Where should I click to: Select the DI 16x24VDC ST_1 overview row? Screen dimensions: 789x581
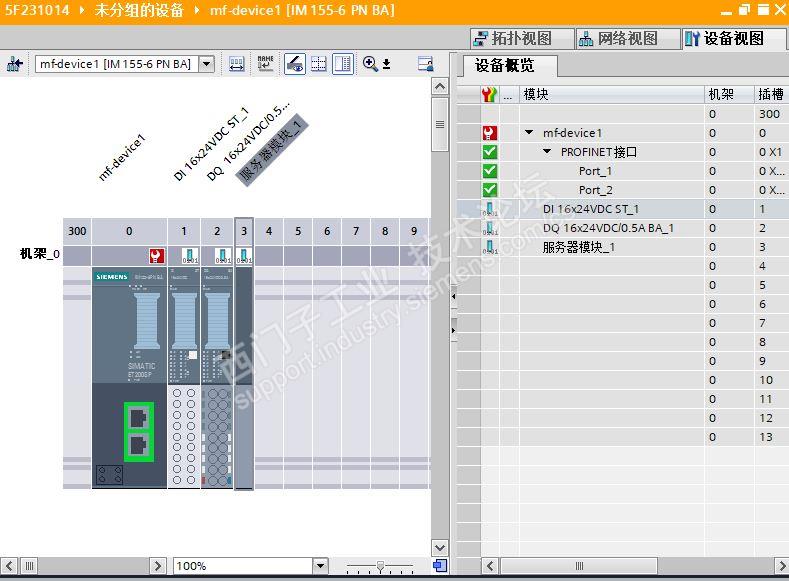(x=622, y=209)
